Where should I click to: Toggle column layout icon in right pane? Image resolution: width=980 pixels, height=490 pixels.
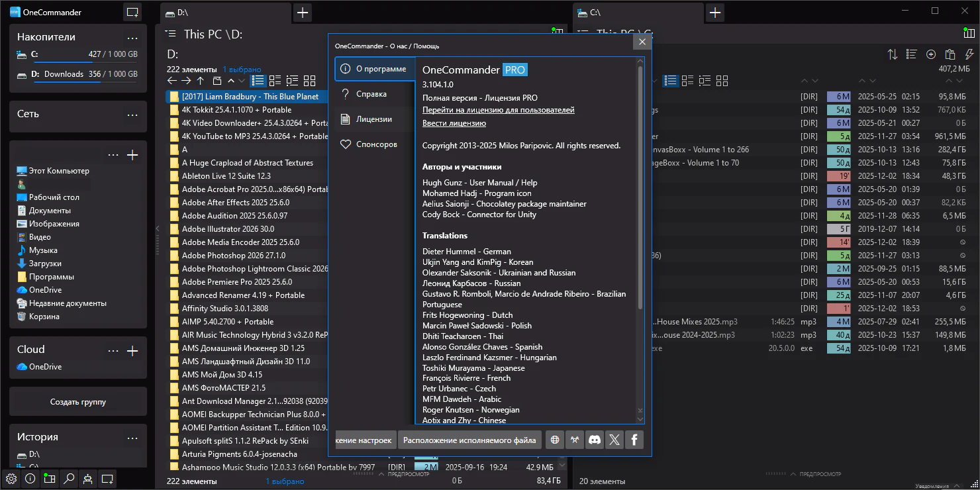point(969,33)
